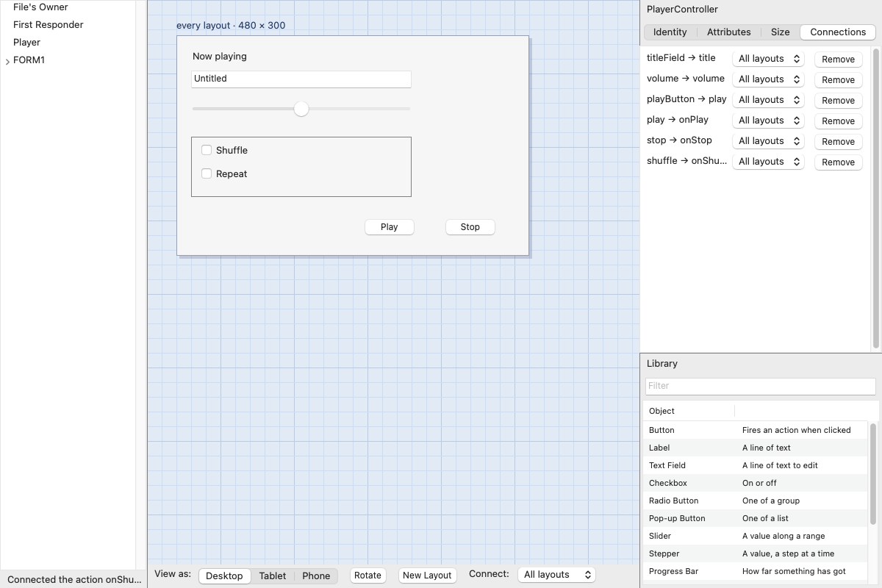Click the volume slider knob

(301, 109)
